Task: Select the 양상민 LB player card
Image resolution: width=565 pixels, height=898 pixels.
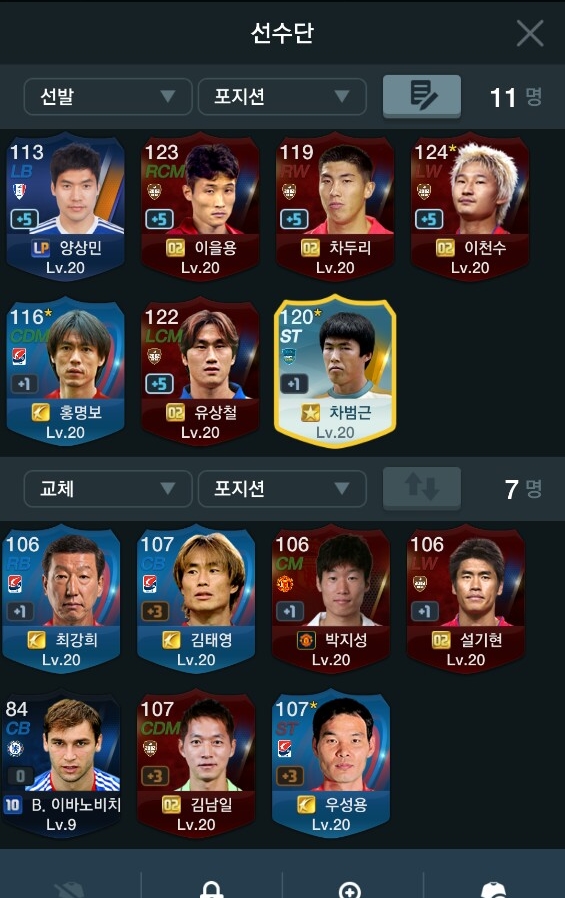Action: point(65,207)
